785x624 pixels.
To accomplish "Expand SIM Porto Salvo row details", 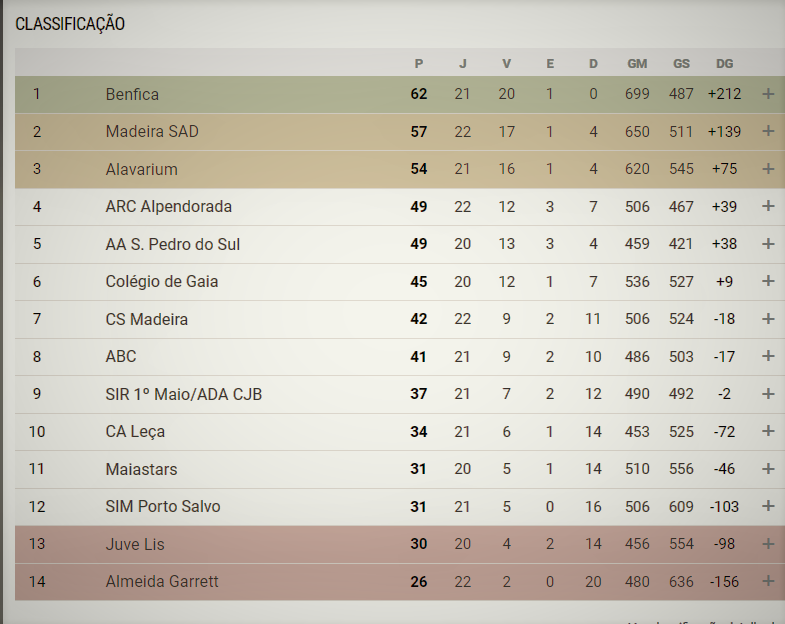I will [768, 506].
